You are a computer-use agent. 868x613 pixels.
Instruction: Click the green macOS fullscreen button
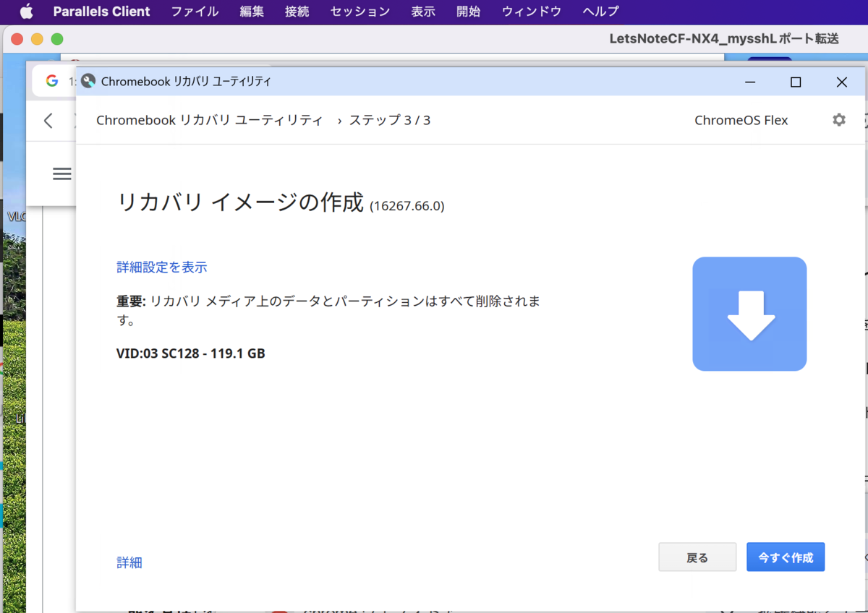(x=57, y=39)
